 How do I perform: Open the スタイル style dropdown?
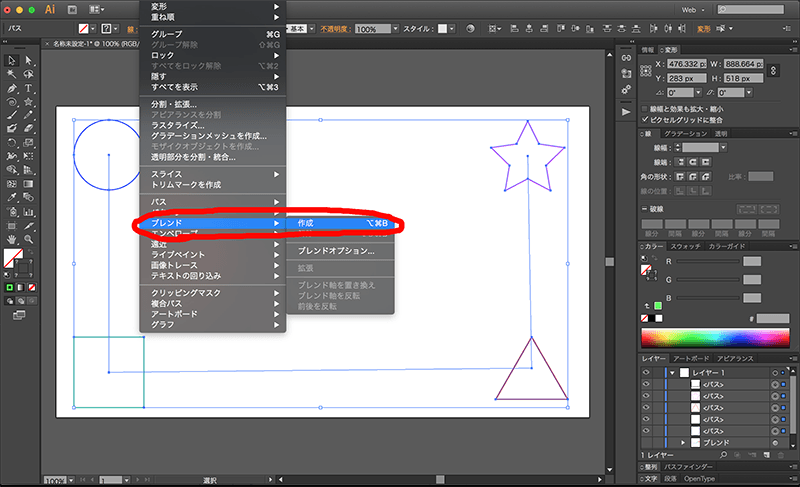[452, 29]
